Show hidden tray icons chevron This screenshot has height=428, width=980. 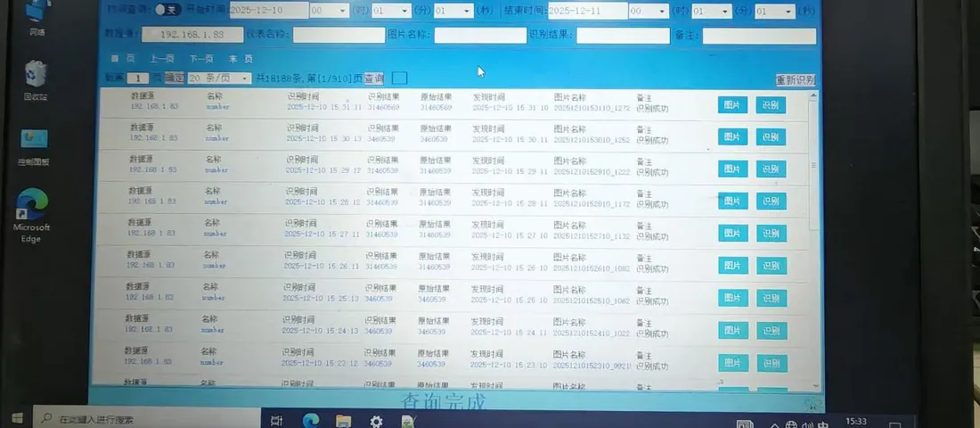click(x=775, y=424)
